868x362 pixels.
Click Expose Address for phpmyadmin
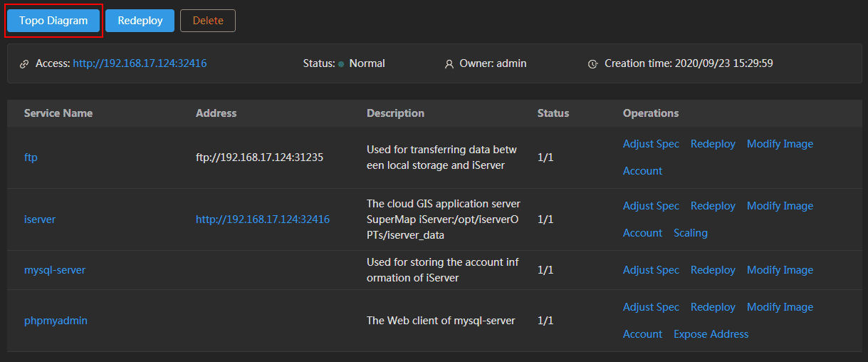[x=711, y=334]
